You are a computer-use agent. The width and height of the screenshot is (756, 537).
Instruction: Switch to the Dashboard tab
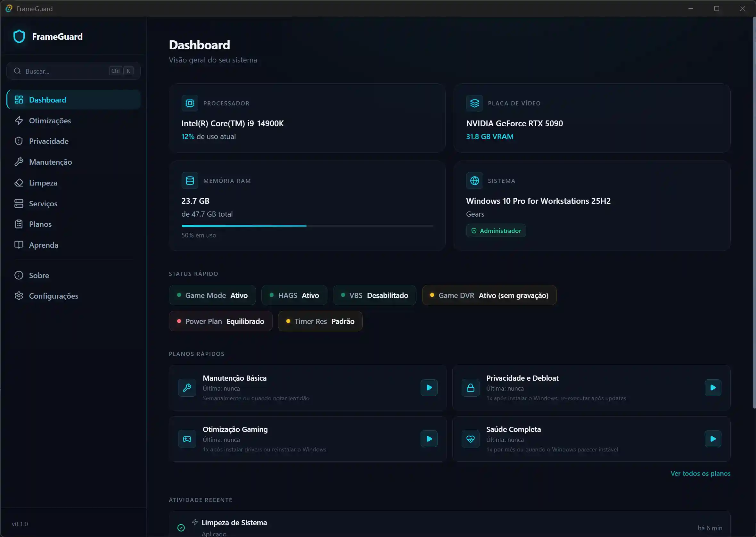[x=48, y=100]
